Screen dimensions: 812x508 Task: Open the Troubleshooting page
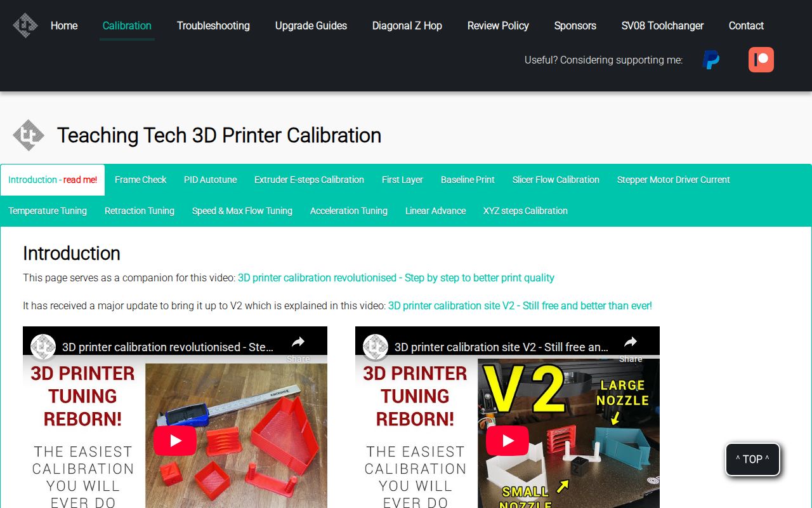213,25
